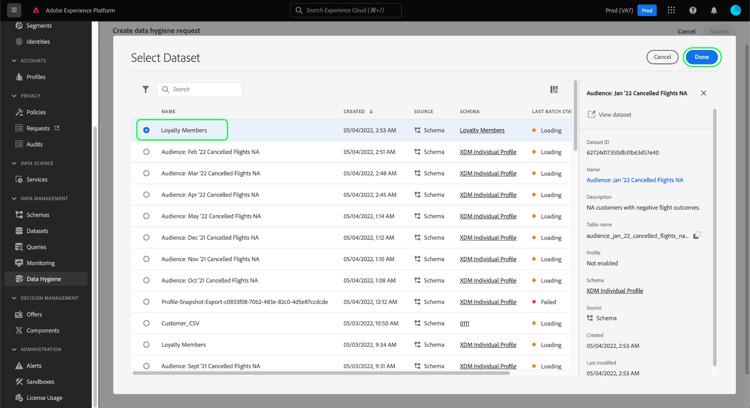Copy the table name with copy icon
The height and width of the screenshot is (408, 750).
(x=697, y=235)
